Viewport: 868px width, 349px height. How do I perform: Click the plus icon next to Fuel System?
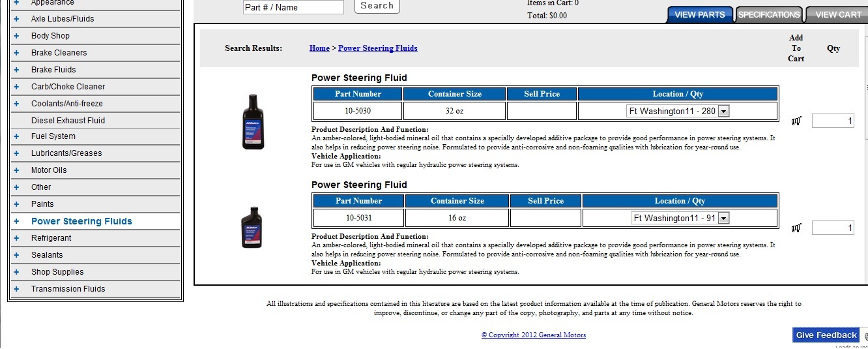(16, 136)
